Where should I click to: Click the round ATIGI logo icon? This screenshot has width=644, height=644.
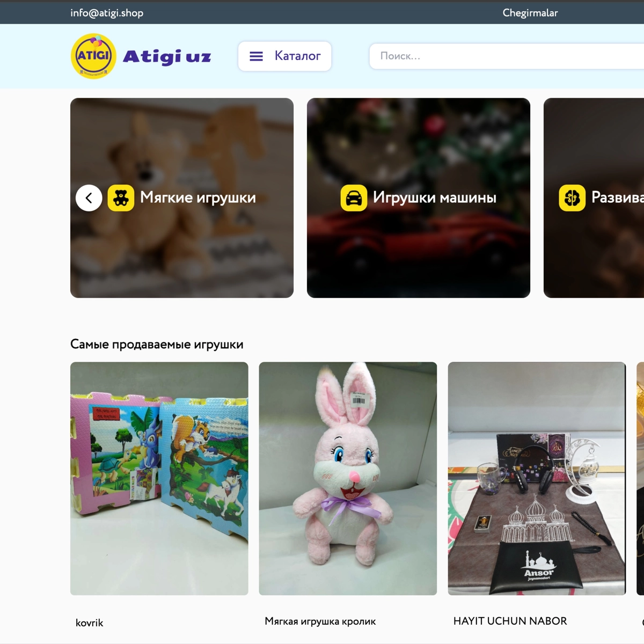coord(93,56)
